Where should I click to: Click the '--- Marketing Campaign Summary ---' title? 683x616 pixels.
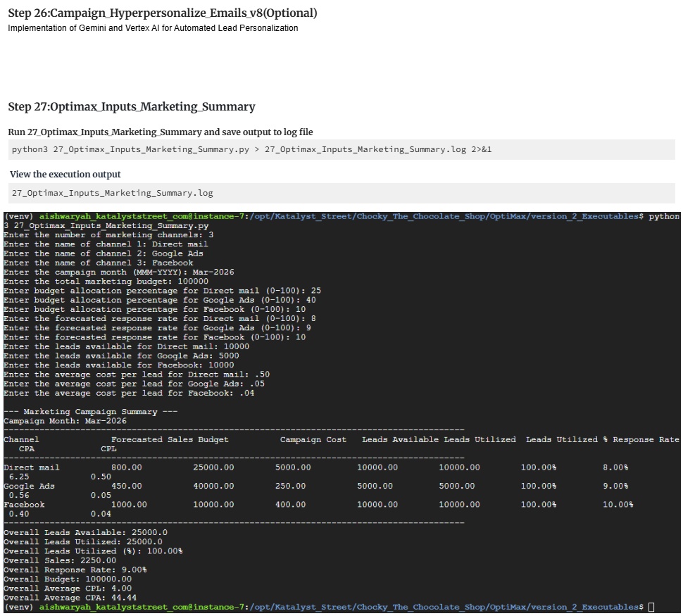(91, 412)
